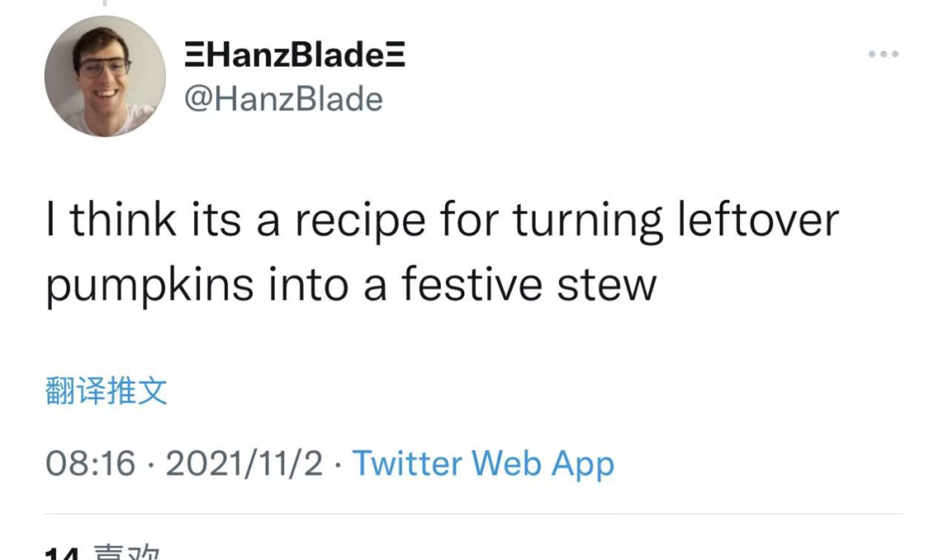Select the 2021/11/2 post date
Viewport: 948px width, 560px height.
[244, 463]
